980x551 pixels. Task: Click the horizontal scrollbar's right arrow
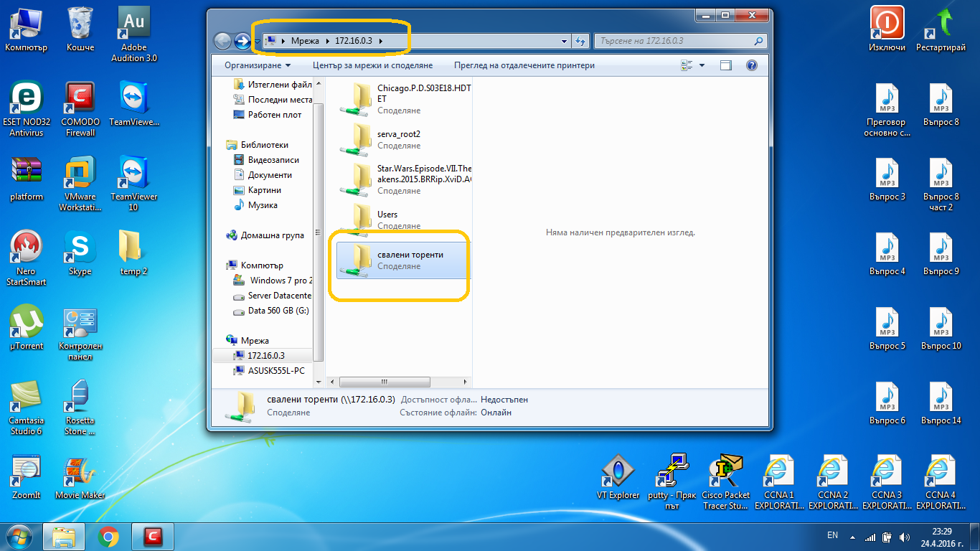465,382
